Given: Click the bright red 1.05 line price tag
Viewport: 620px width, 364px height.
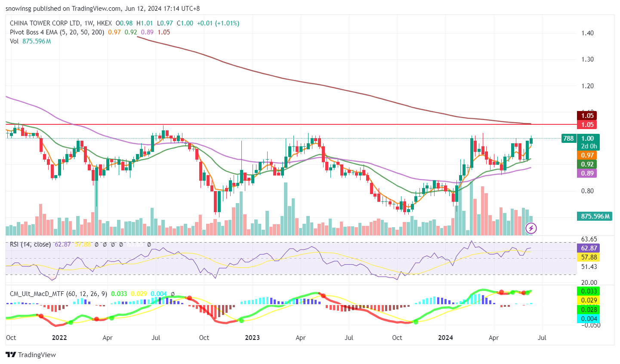Looking at the screenshot, I should pyautogui.click(x=587, y=125).
